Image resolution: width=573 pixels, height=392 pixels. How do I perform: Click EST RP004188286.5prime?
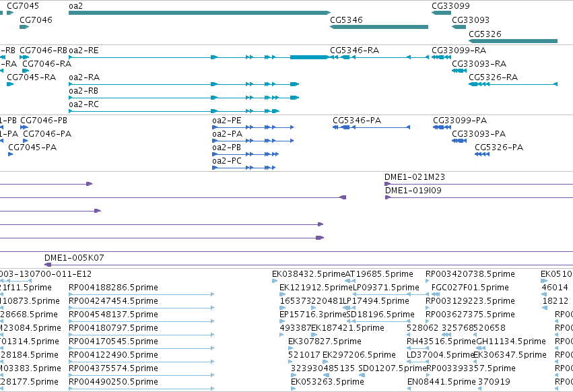pos(113,288)
